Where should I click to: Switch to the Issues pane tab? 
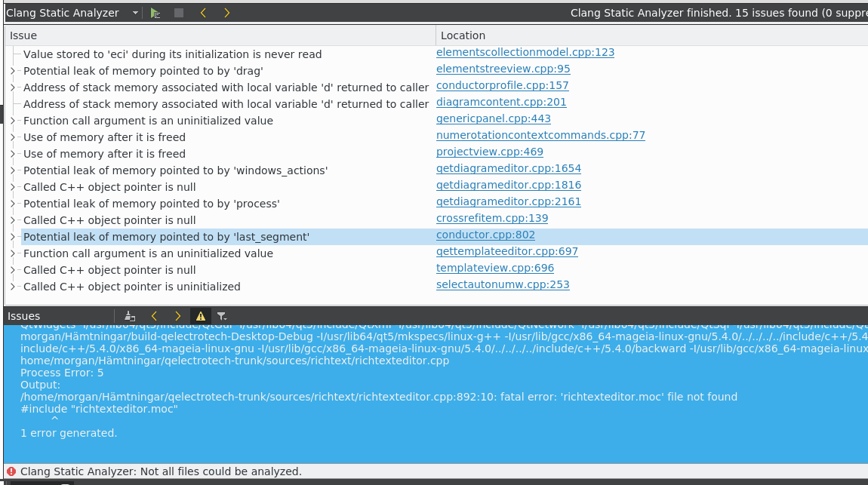23,316
